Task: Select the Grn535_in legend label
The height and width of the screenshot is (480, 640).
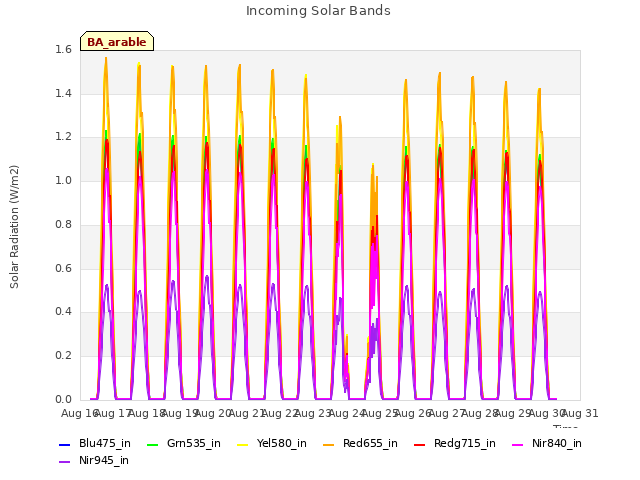Action: (x=194, y=443)
